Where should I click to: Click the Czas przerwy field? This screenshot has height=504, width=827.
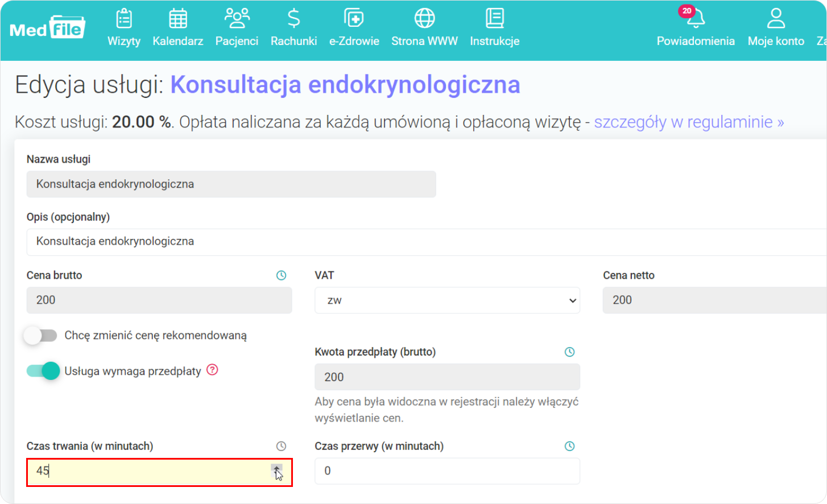tap(447, 472)
